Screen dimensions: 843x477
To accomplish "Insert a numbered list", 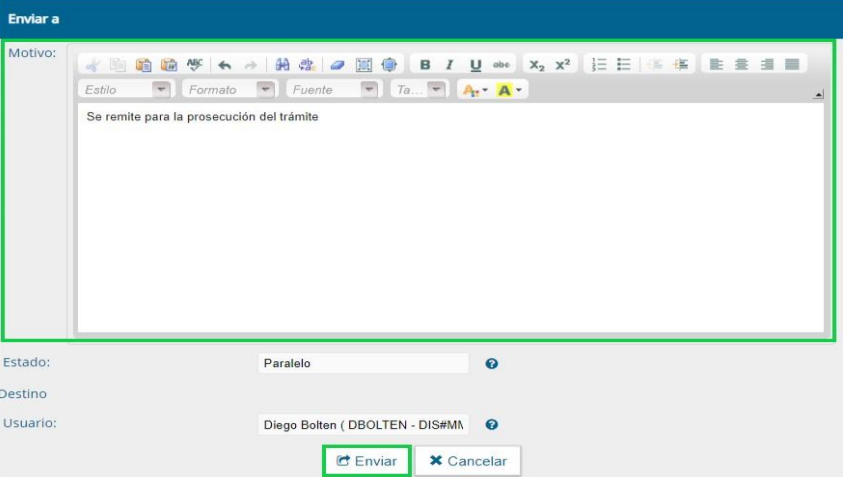I will click(x=597, y=65).
